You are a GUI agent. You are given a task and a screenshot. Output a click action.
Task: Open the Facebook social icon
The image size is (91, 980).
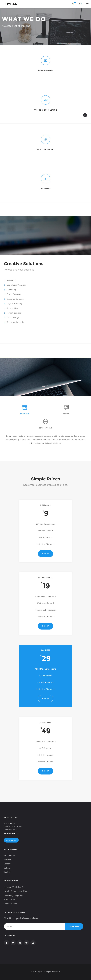(x=6, y=943)
